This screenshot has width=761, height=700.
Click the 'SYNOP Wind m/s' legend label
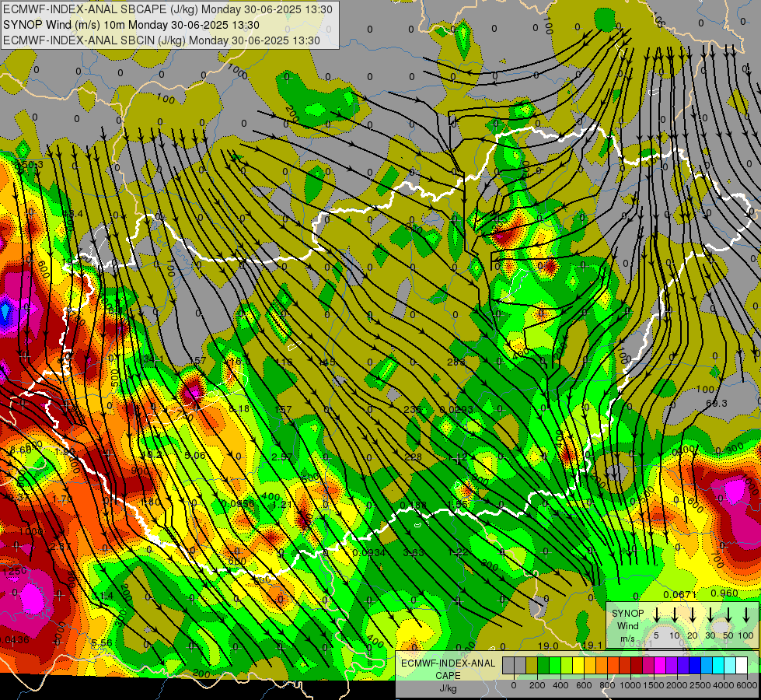click(627, 625)
